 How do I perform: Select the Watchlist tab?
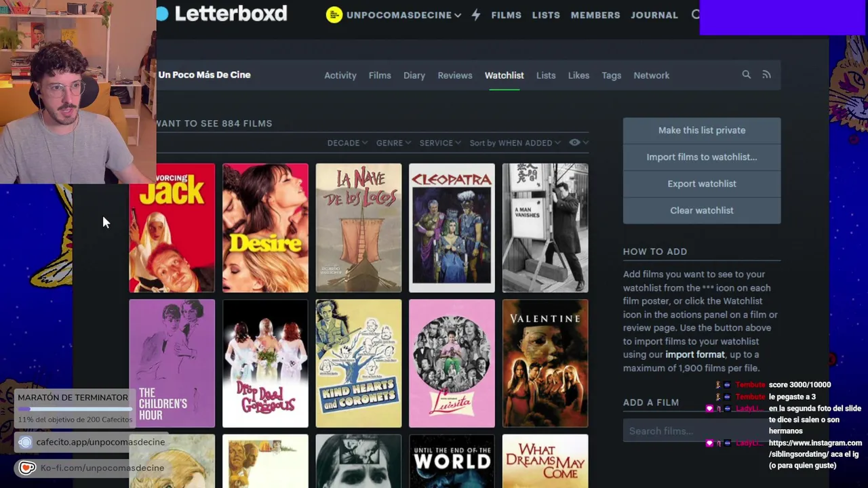[x=504, y=75]
